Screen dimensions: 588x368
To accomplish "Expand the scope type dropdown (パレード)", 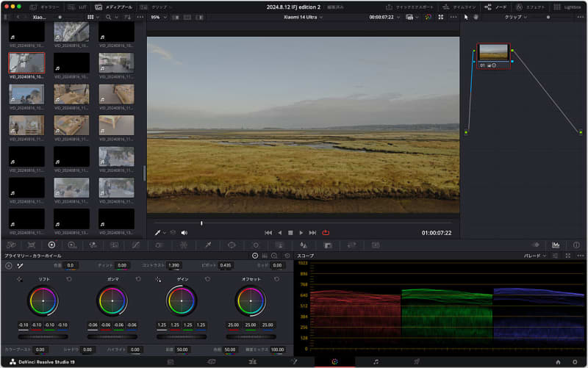I will pos(534,256).
